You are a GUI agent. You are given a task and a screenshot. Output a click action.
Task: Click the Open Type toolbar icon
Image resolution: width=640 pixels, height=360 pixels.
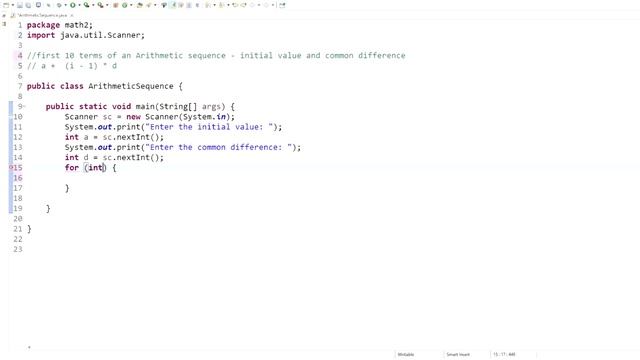[x=140, y=5]
